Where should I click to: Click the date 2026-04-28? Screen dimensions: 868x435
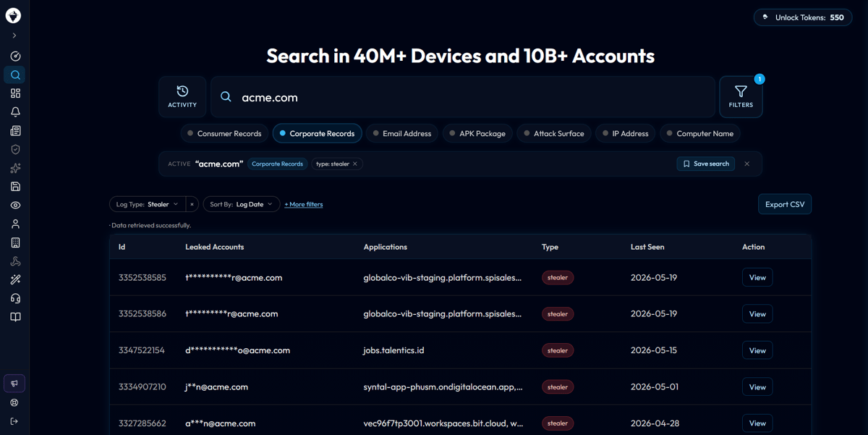[x=655, y=423]
